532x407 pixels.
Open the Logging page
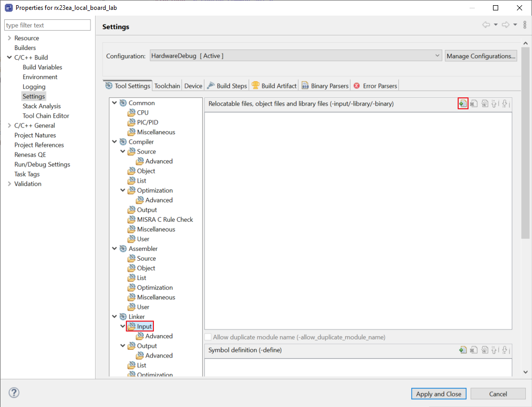34,87
